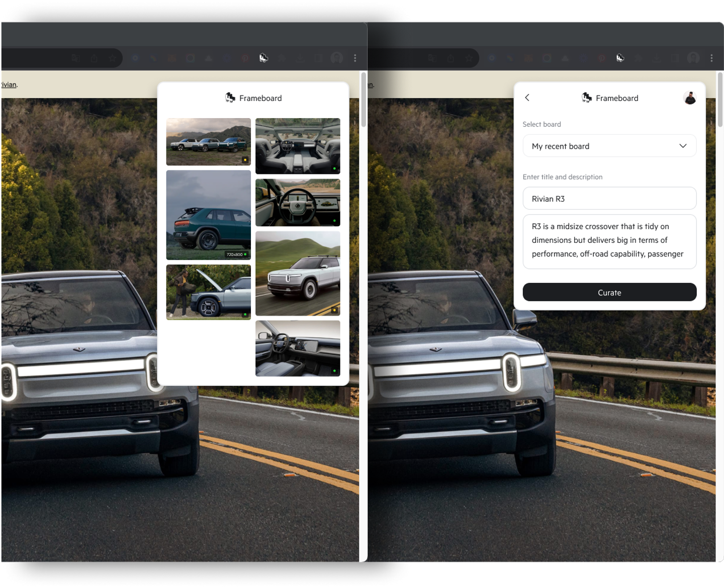Go back using the Frameboard panel's back arrow
The height and width of the screenshot is (588, 724).
point(527,97)
